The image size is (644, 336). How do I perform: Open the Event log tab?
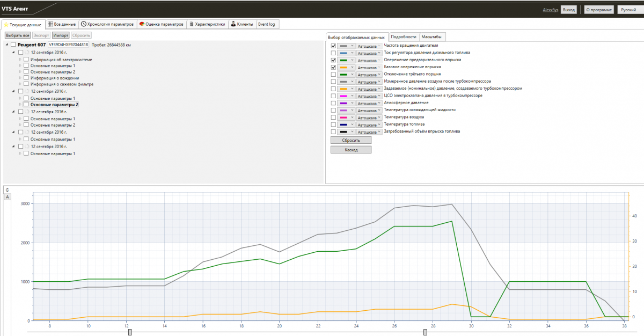(267, 24)
